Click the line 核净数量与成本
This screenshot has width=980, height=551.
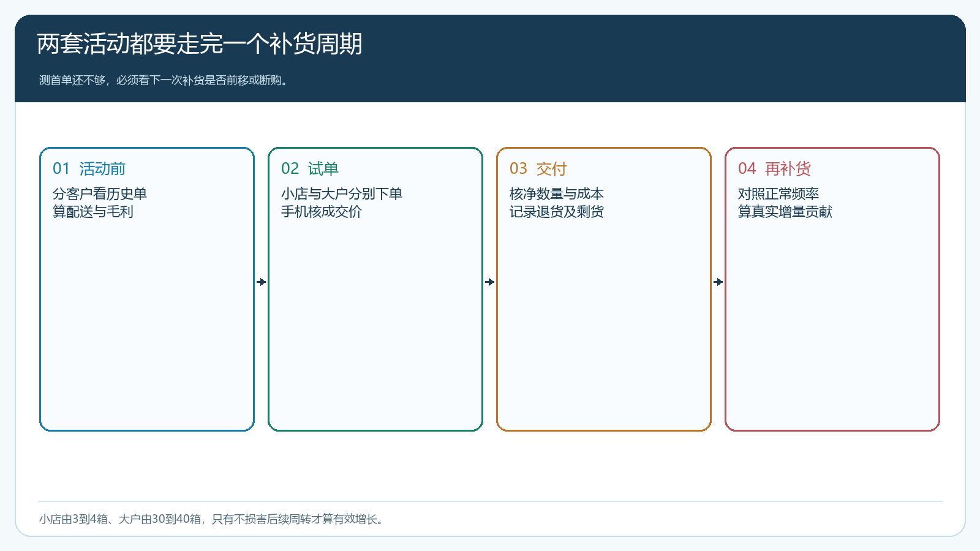point(557,193)
